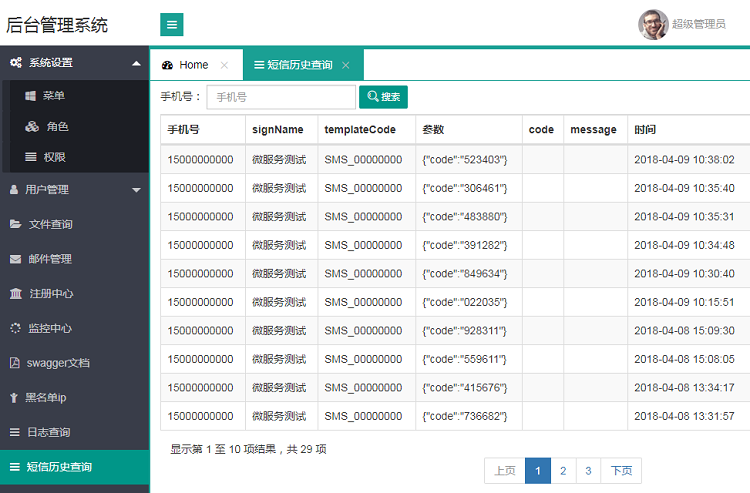
Task: Select the time 2018-04-08 13:31:57
Action: (x=684, y=416)
